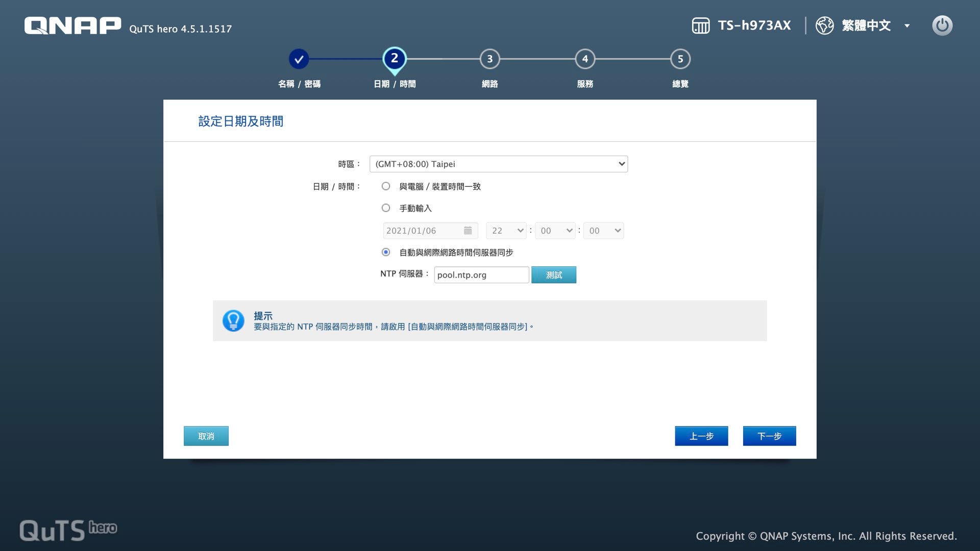This screenshot has width=980, height=551.
Task: Open the time zone dropdown
Action: [x=499, y=164]
